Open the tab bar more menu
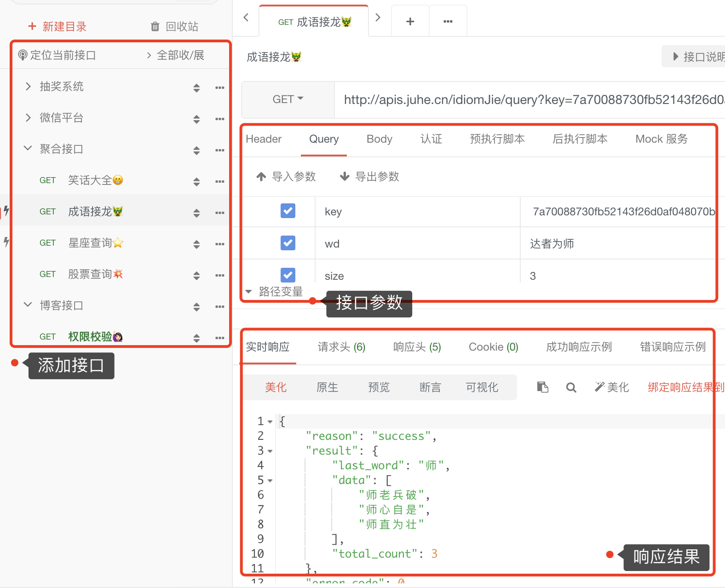Image resolution: width=725 pixels, height=588 pixels. pyautogui.click(x=448, y=21)
